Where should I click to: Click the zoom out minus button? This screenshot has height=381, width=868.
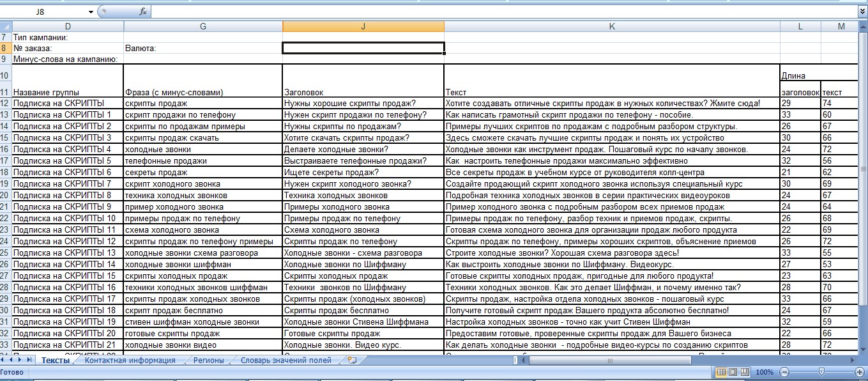785,372
